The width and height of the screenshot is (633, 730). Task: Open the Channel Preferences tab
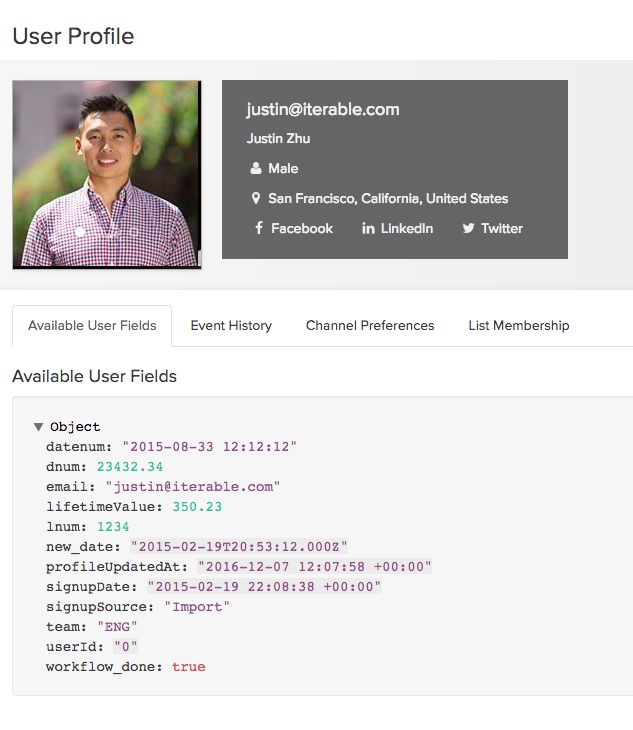(x=370, y=325)
